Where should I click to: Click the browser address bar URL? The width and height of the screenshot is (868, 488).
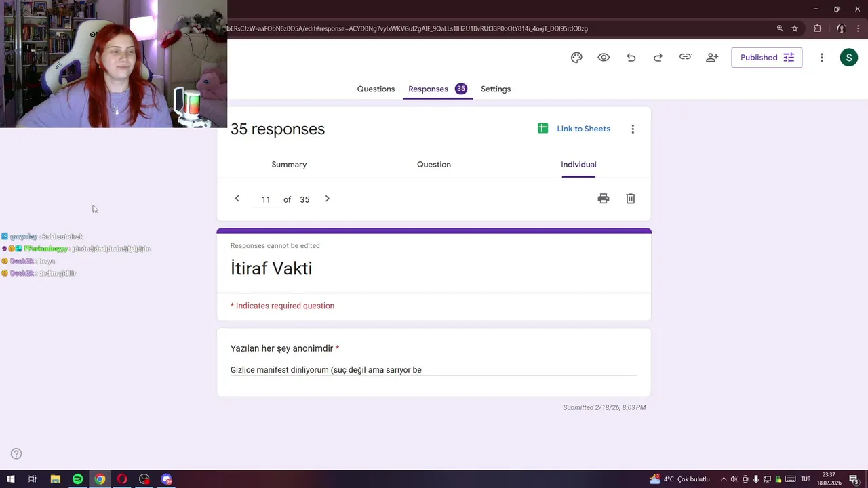point(408,28)
